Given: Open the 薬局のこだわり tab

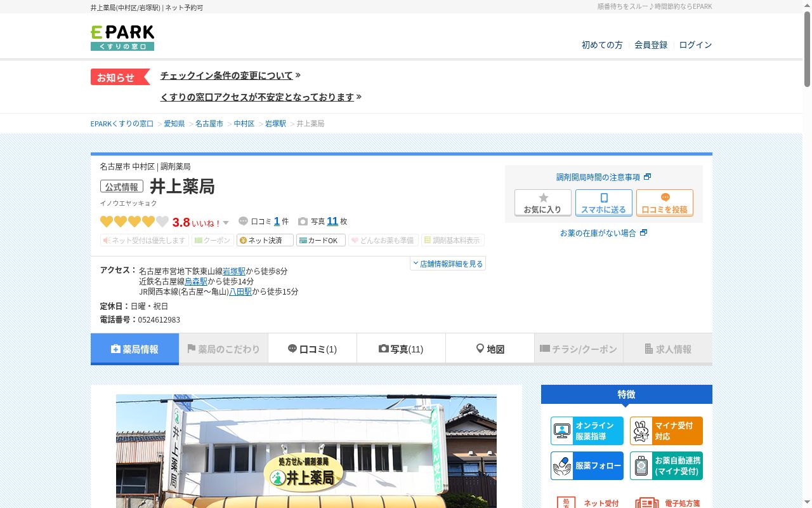Looking at the screenshot, I should 223,349.
